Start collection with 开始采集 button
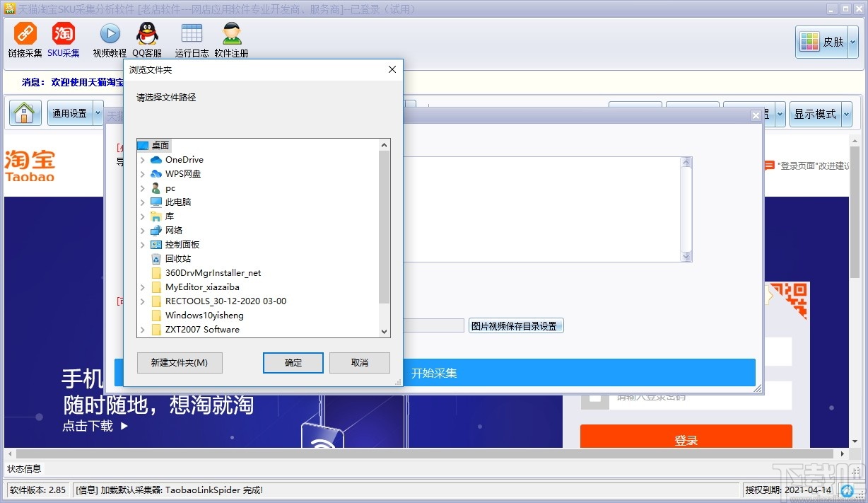The image size is (868, 503). click(x=435, y=373)
